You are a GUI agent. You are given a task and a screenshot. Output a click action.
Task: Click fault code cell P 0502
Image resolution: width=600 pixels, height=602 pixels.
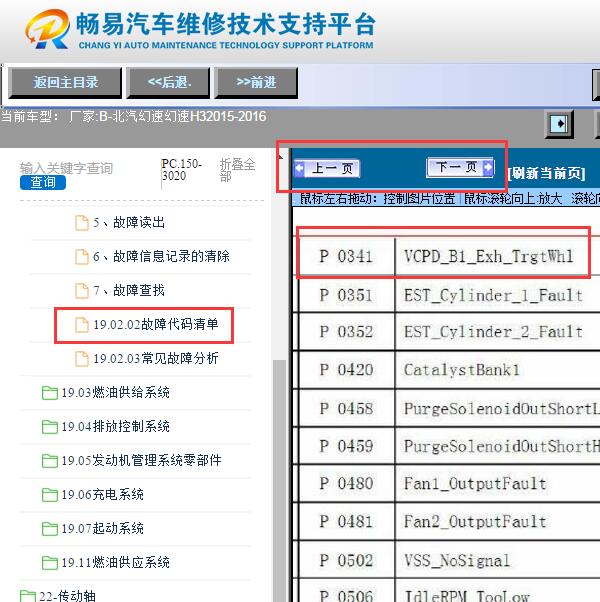(346, 560)
